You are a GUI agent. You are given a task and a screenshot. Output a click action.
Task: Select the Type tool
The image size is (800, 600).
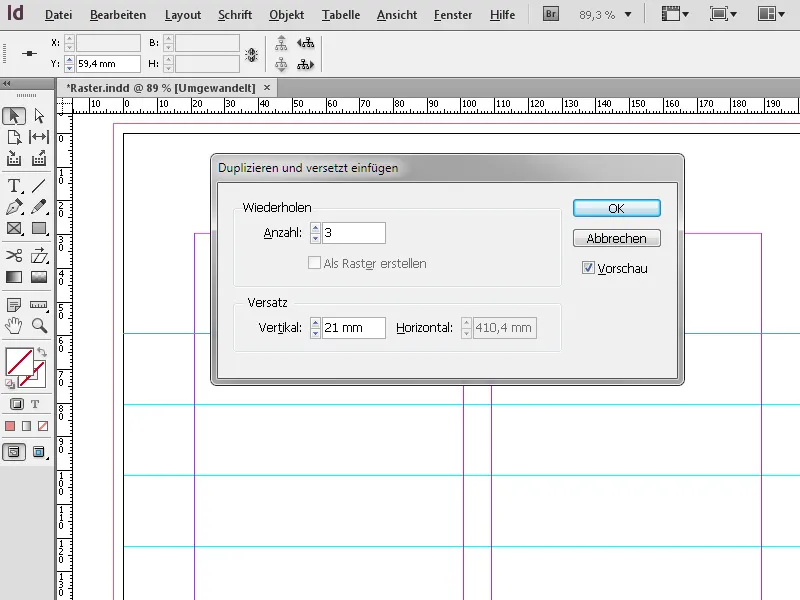point(14,186)
